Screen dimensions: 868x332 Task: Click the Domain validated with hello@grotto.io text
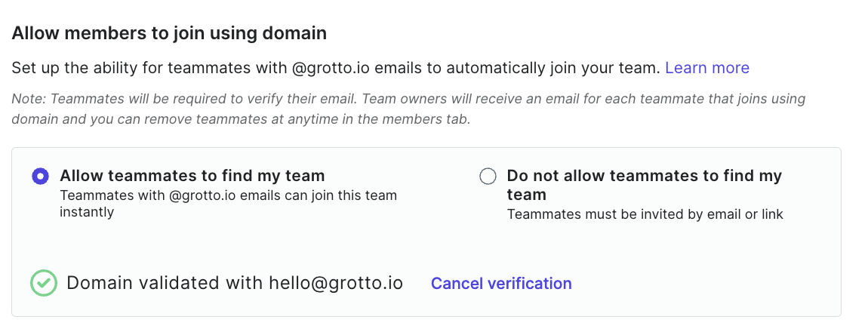[x=235, y=283]
